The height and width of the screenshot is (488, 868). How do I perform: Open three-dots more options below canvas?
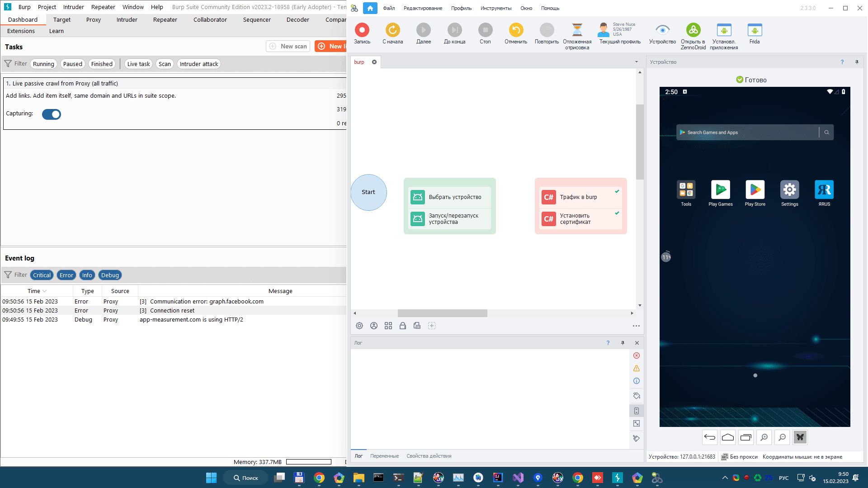[636, 326]
